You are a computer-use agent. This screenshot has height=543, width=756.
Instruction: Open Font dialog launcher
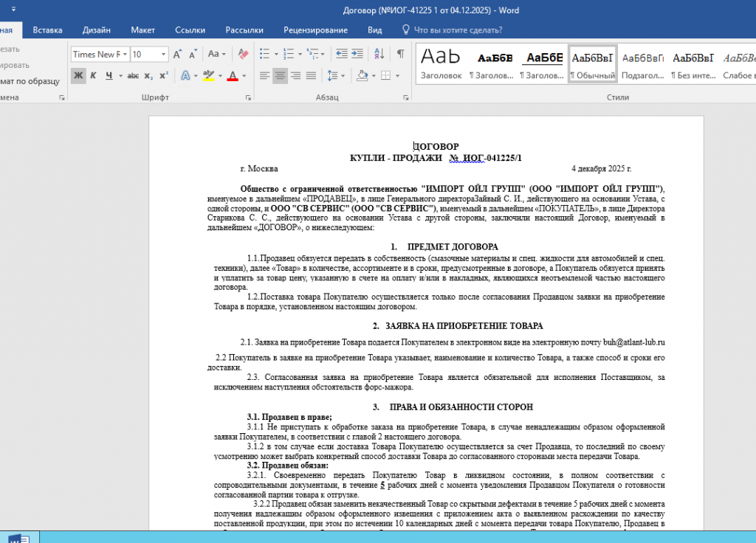click(x=248, y=98)
